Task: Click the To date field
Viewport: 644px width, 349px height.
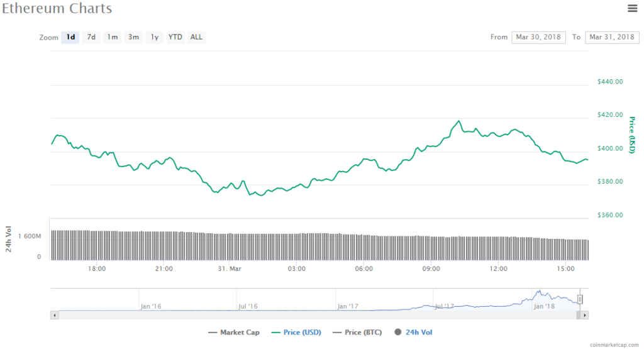Action: tap(612, 37)
